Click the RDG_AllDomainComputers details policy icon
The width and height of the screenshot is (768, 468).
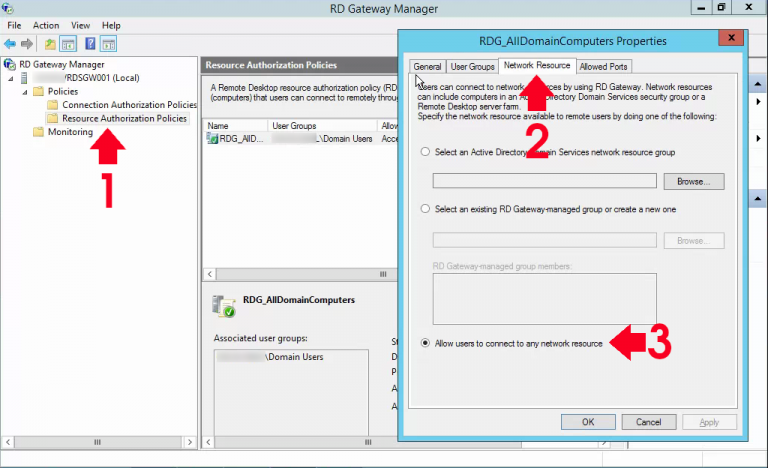[x=224, y=306]
